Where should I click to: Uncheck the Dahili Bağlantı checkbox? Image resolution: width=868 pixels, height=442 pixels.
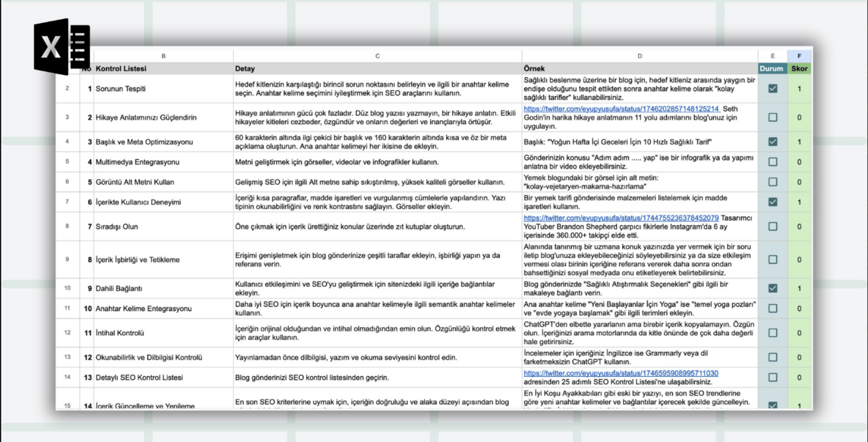click(x=773, y=288)
